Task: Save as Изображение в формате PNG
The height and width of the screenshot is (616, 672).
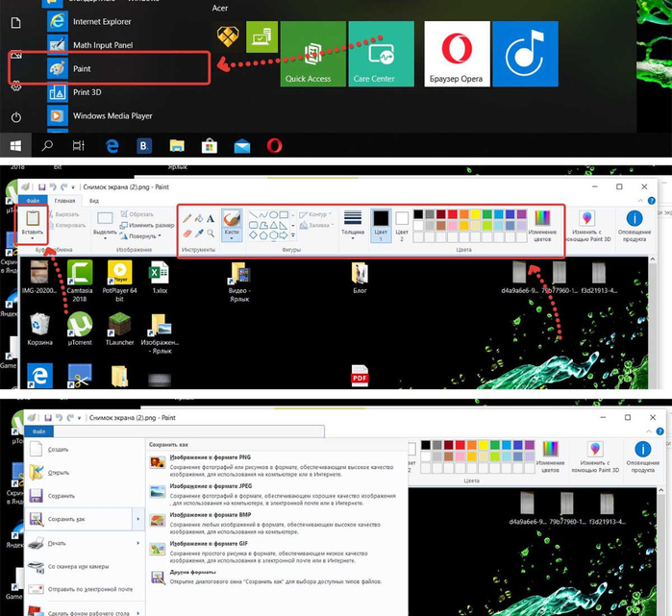Action: (276, 466)
